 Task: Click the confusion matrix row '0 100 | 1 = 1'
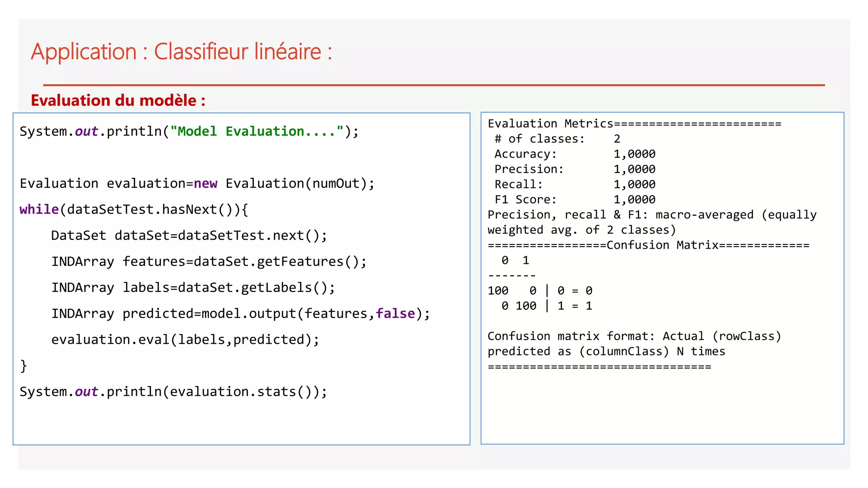point(547,306)
